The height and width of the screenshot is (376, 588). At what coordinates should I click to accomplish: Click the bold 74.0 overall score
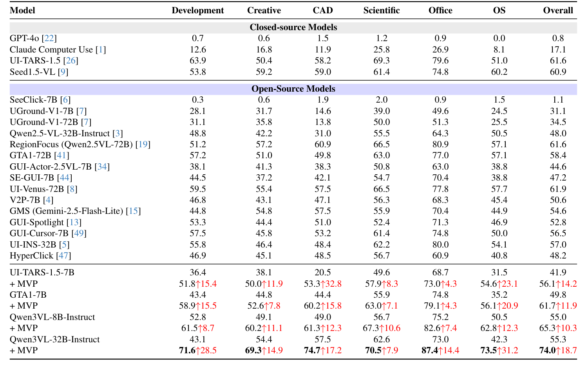point(547,351)
